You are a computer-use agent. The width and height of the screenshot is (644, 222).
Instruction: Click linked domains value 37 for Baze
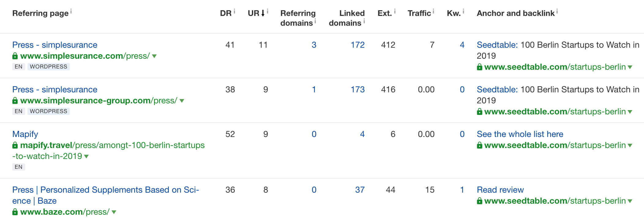(360, 190)
